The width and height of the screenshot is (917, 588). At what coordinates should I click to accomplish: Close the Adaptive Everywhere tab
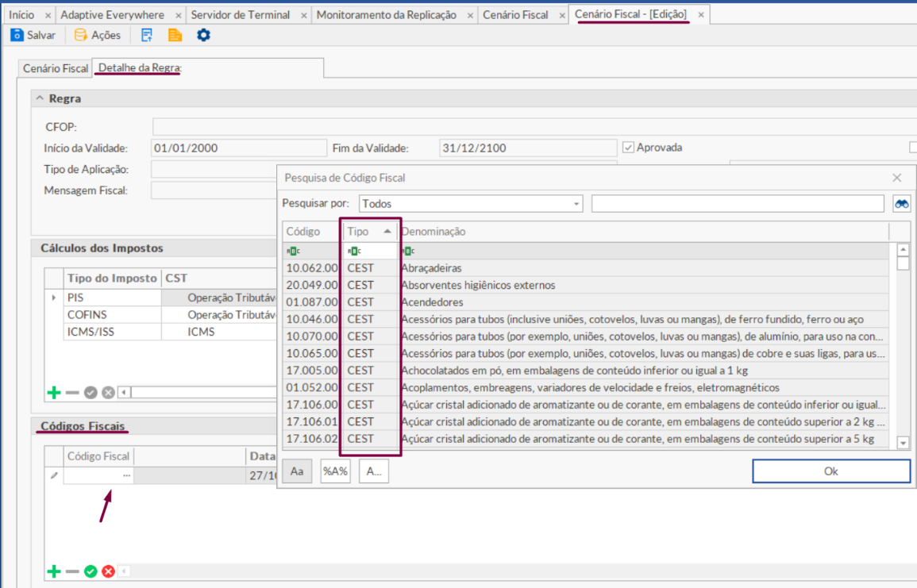click(x=179, y=15)
